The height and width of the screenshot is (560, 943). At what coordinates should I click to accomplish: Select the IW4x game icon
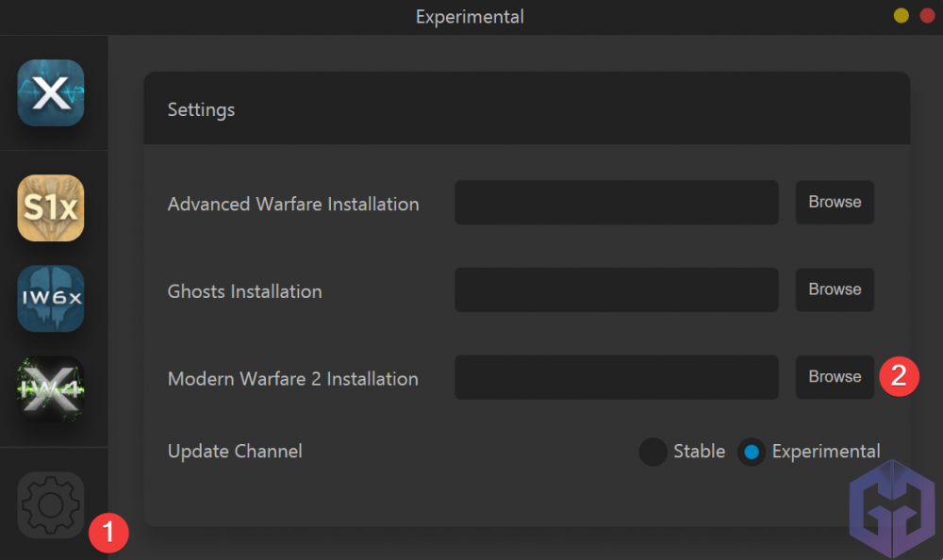point(51,388)
